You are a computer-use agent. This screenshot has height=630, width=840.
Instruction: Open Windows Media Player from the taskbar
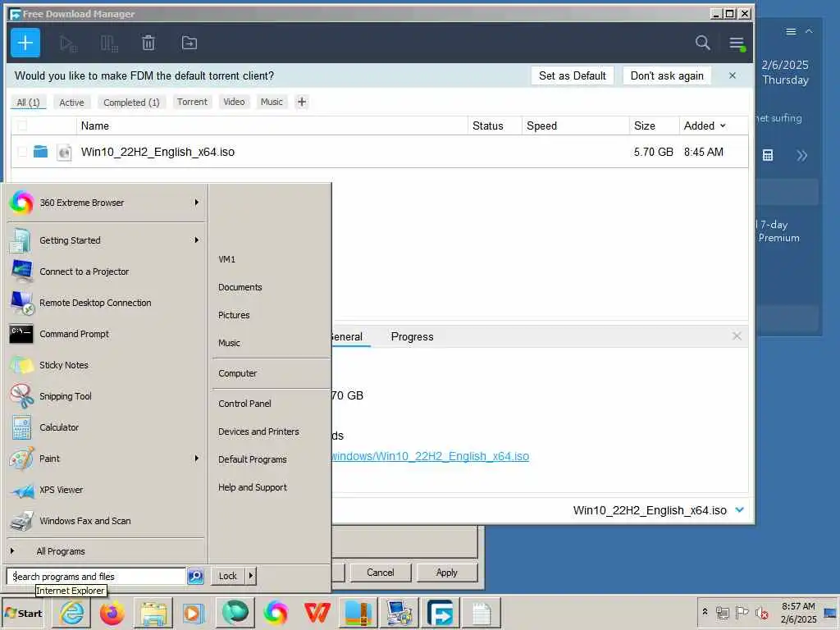(194, 613)
